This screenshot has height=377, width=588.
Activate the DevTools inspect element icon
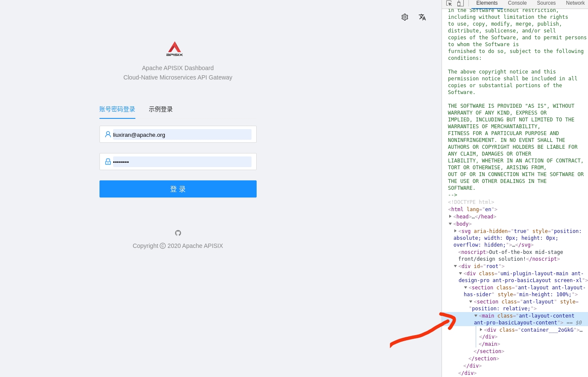click(449, 3)
